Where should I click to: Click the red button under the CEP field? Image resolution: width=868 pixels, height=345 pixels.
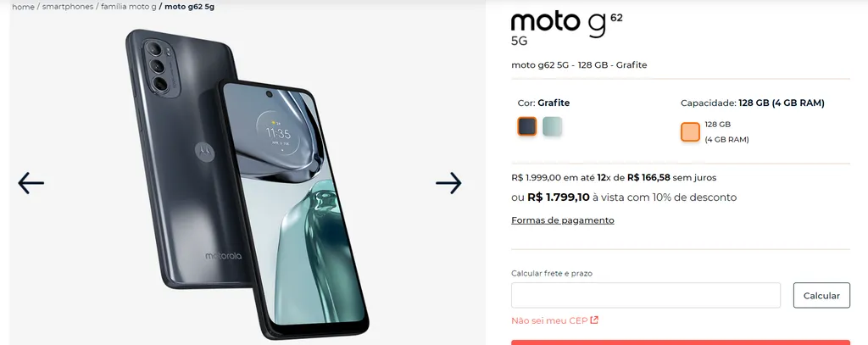coord(681,342)
